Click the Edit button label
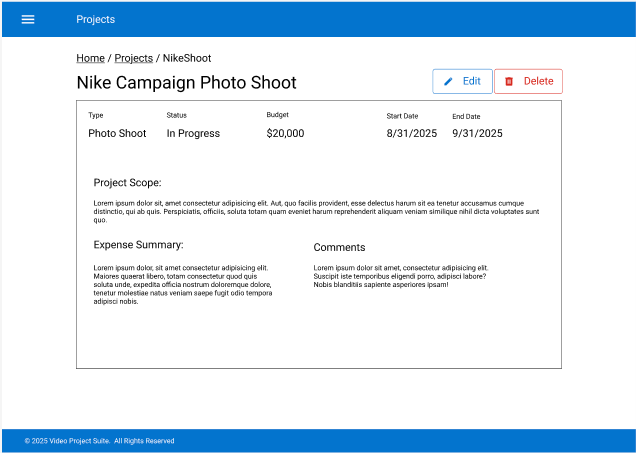Image resolution: width=636 pixels, height=453 pixels. point(472,81)
